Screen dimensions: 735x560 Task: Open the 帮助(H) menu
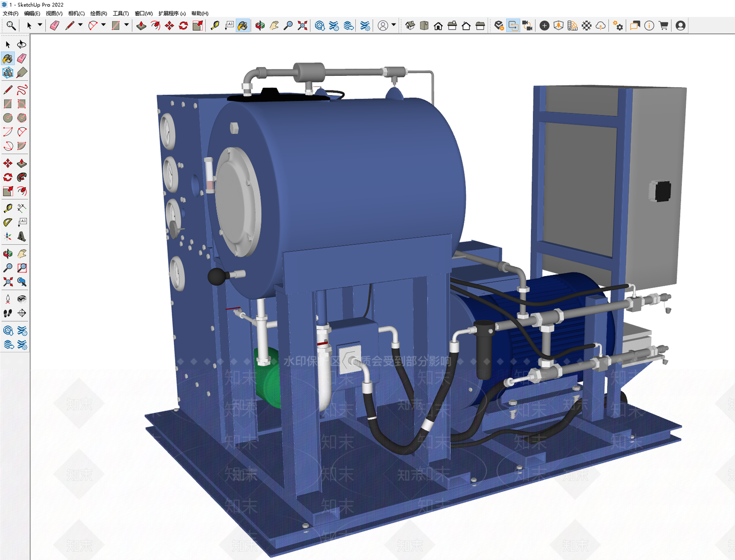(200, 13)
